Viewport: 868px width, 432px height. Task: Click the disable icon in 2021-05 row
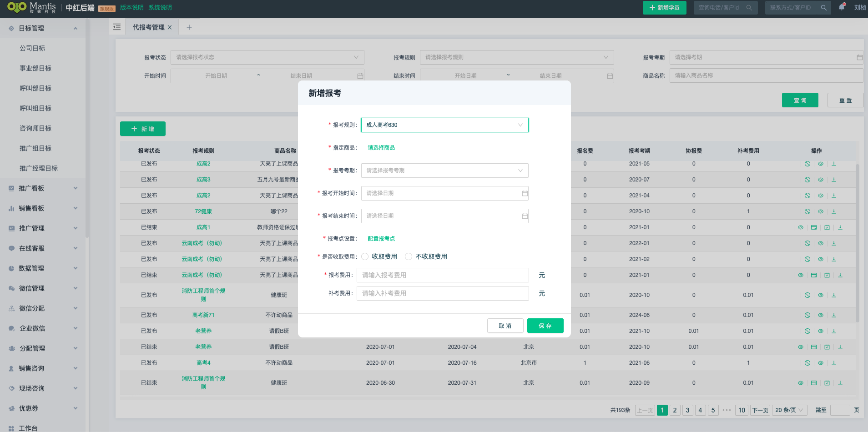(x=807, y=164)
